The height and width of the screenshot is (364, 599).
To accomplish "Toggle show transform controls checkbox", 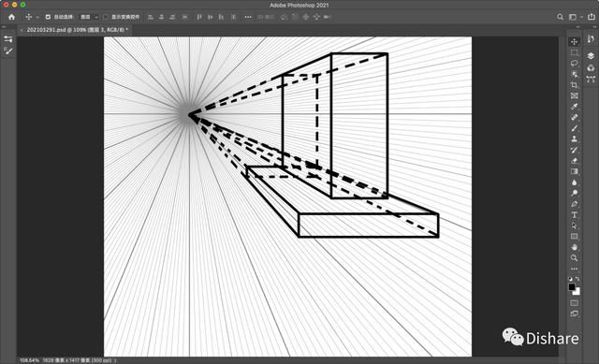I will 106,17.
